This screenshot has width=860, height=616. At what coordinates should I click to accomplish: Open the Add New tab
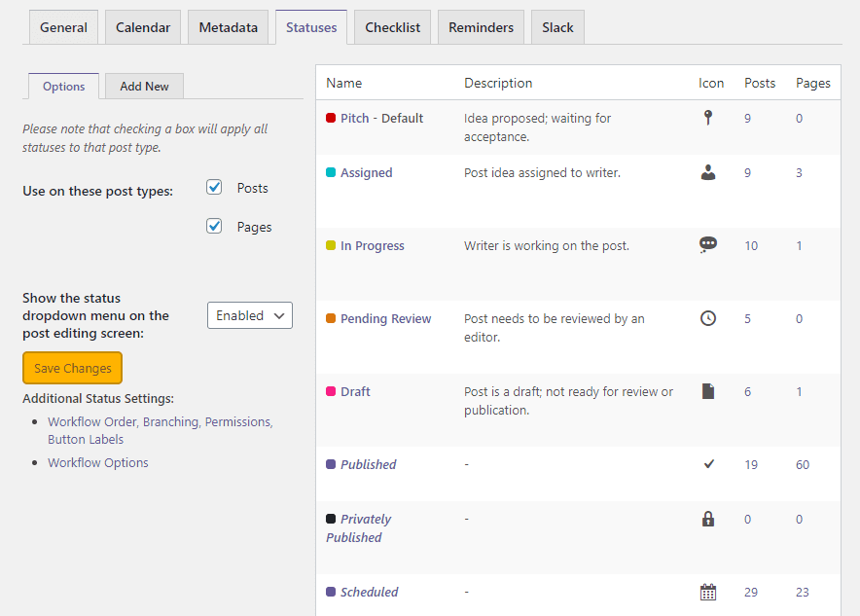click(x=143, y=86)
